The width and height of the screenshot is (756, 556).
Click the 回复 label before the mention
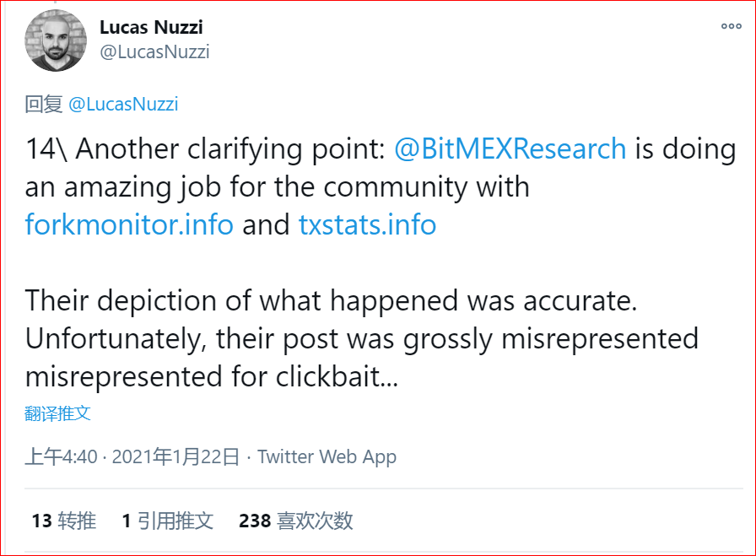click(44, 105)
